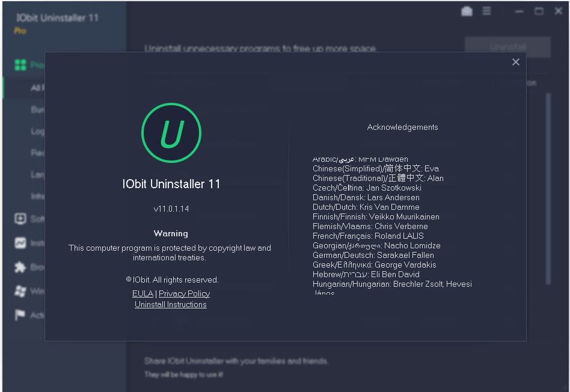Viewport: 570px width, 392px height.
Task: Open the Privacy Policy link
Action: click(185, 293)
